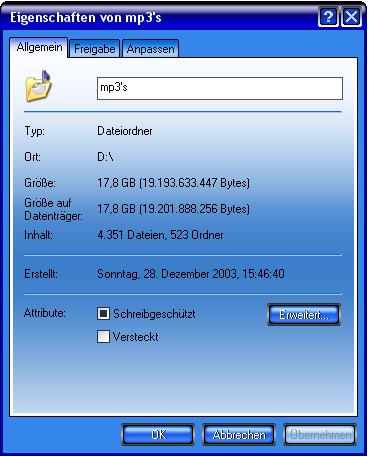
Task: Open the Erweitert... attributes dialog
Action: [304, 315]
